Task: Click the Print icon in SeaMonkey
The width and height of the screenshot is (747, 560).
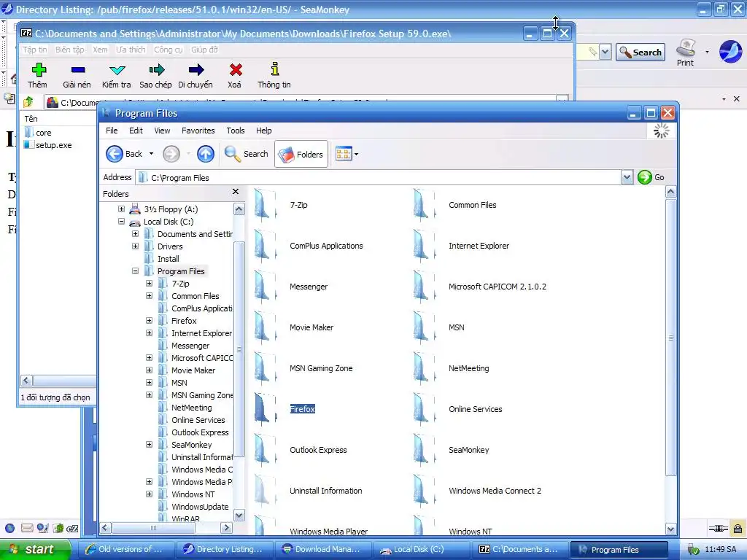Action: pyautogui.click(x=685, y=52)
